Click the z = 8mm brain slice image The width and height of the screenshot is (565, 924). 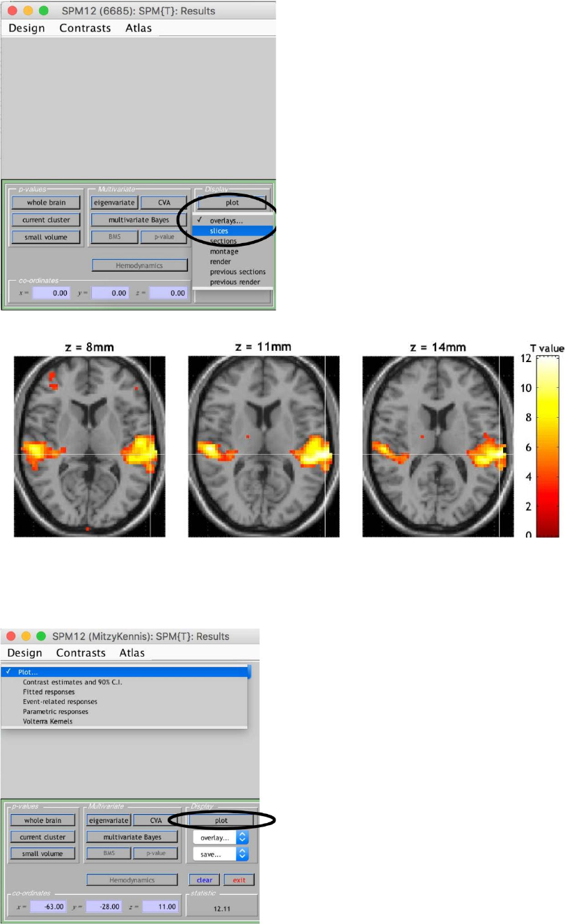pyautogui.click(x=90, y=446)
